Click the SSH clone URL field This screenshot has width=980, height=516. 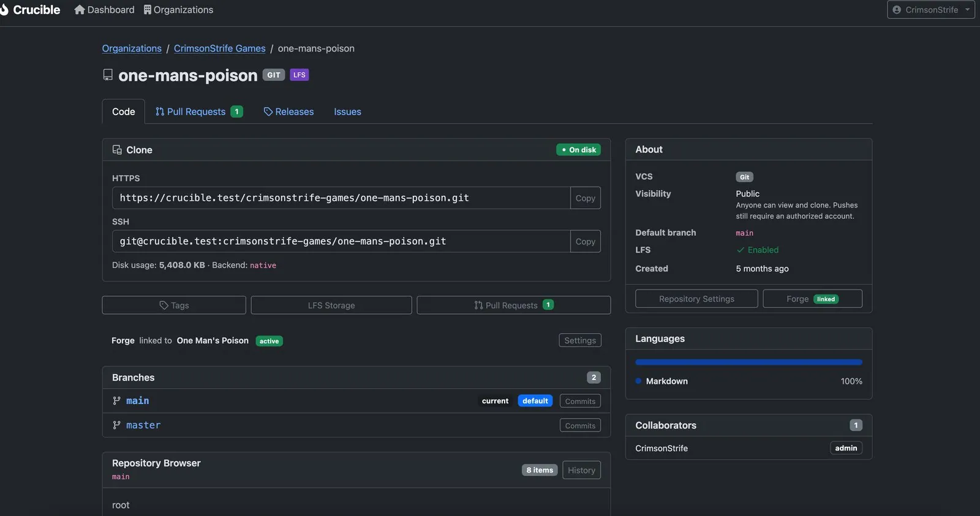click(x=341, y=242)
